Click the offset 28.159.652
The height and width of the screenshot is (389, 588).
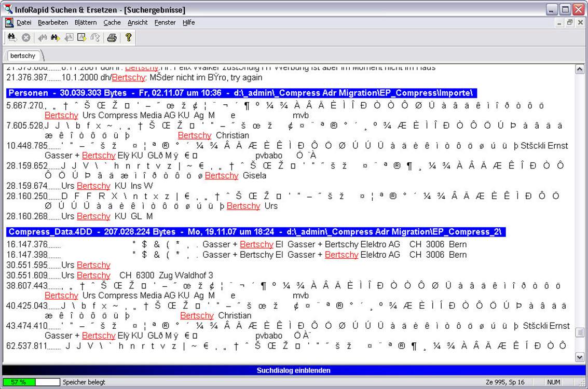27,165
